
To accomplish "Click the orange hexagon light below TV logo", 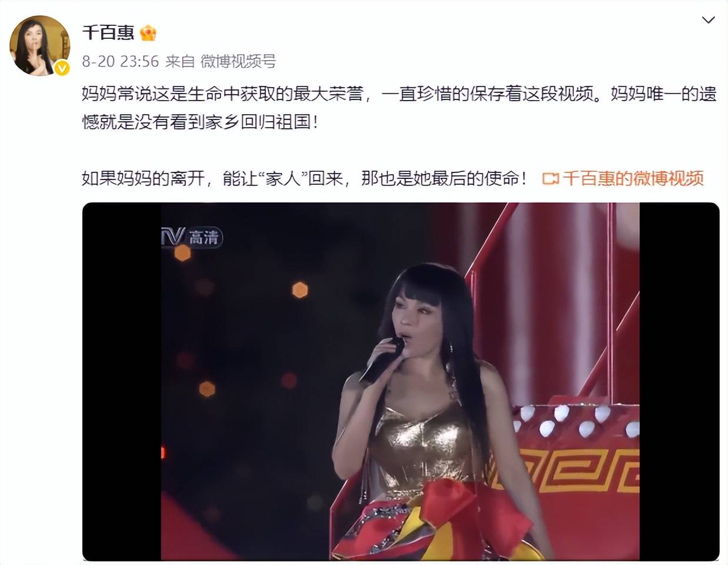I will (x=183, y=253).
